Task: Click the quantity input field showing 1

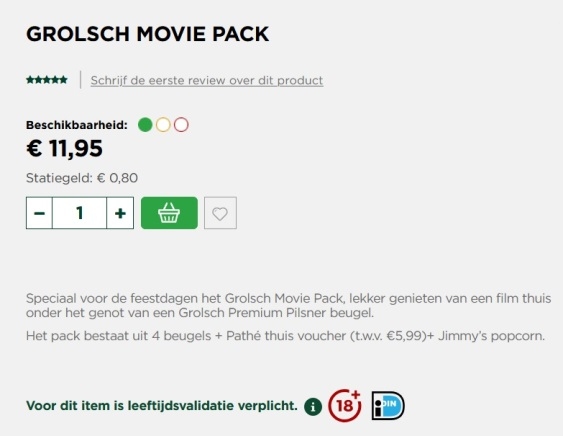Action: [x=79, y=213]
